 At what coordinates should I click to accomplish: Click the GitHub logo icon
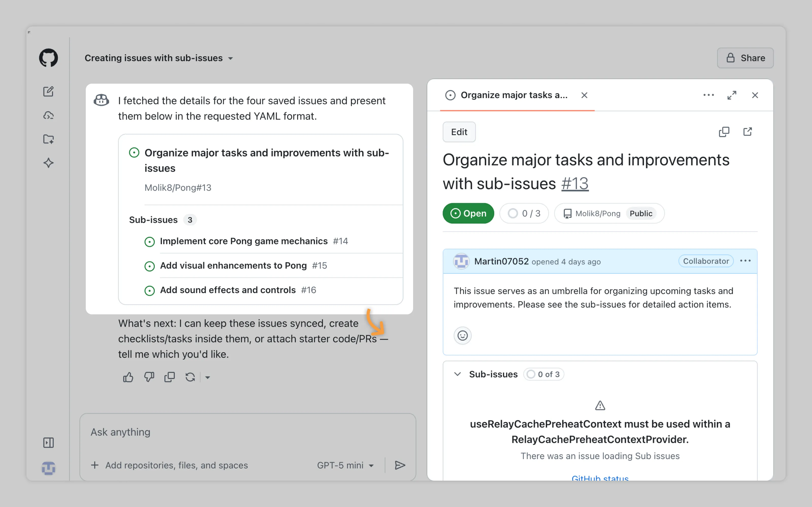[48, 58]
